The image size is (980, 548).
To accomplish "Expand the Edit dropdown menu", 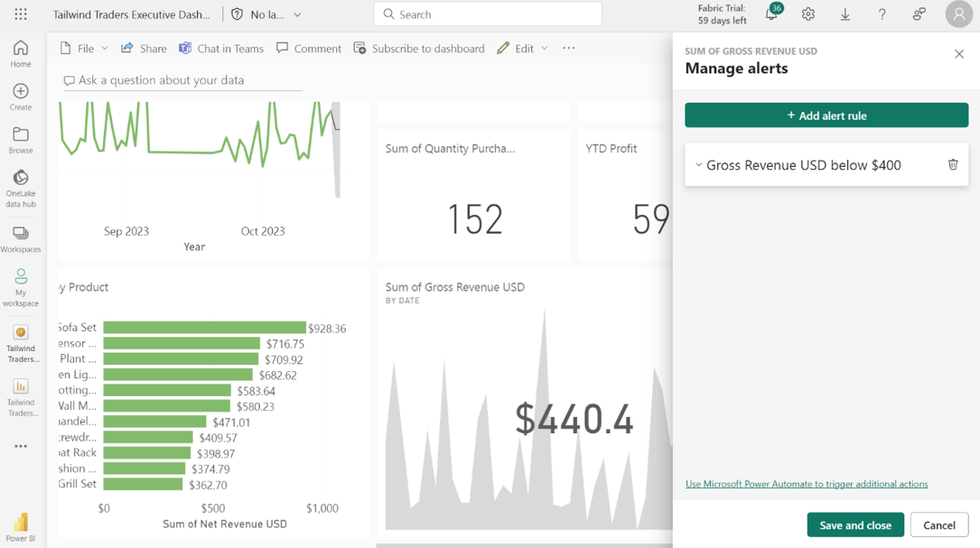I will pyautogui.click(x=545, y=49).
